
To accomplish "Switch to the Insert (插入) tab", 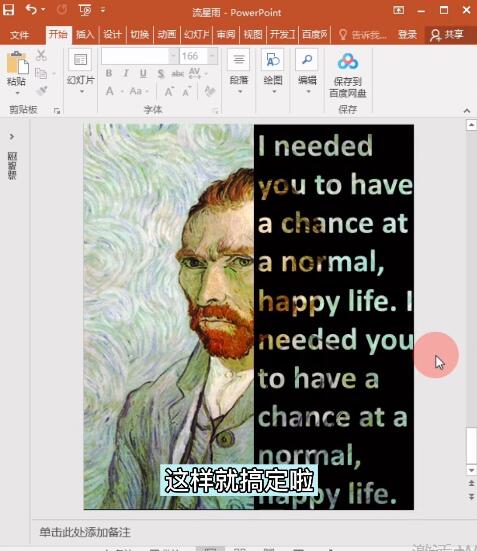I will (85, 34).
